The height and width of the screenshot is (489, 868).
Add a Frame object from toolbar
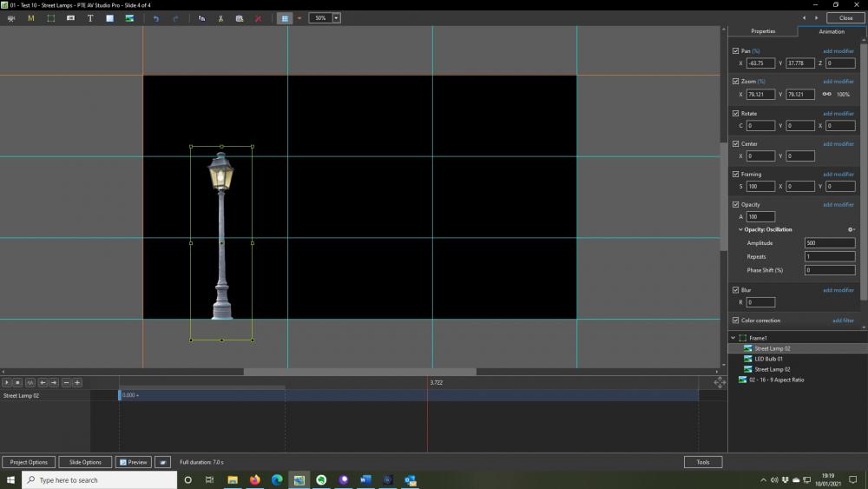[51, 18]
